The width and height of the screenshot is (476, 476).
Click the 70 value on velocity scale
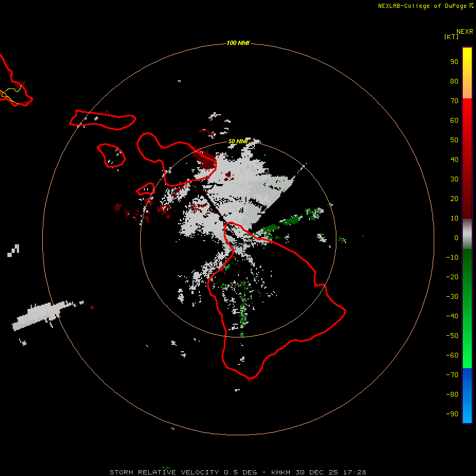point(454,101)
